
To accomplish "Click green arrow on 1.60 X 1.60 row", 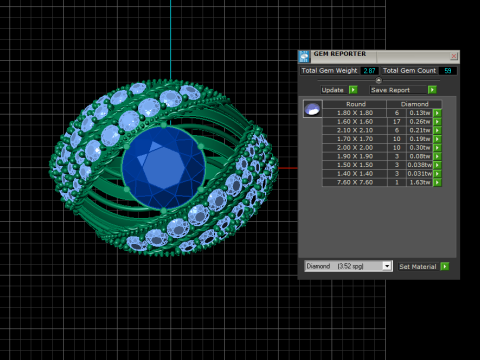I will tap(437, 122).
